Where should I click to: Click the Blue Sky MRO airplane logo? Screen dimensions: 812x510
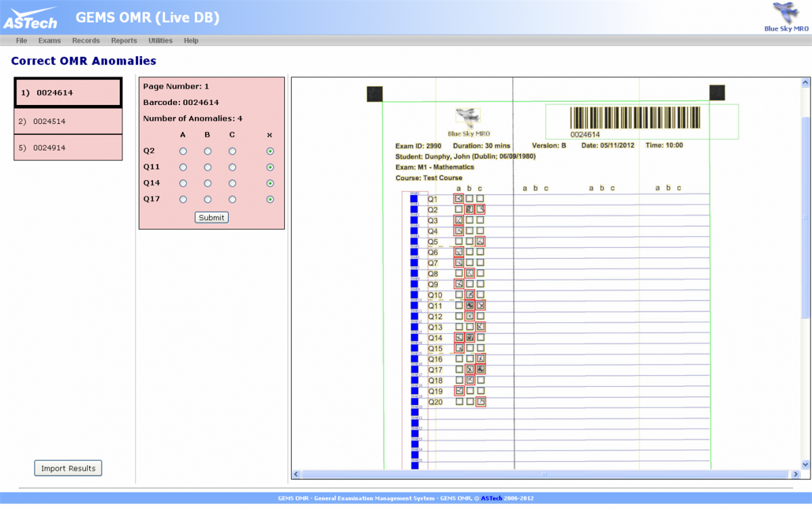click(785, 14)
